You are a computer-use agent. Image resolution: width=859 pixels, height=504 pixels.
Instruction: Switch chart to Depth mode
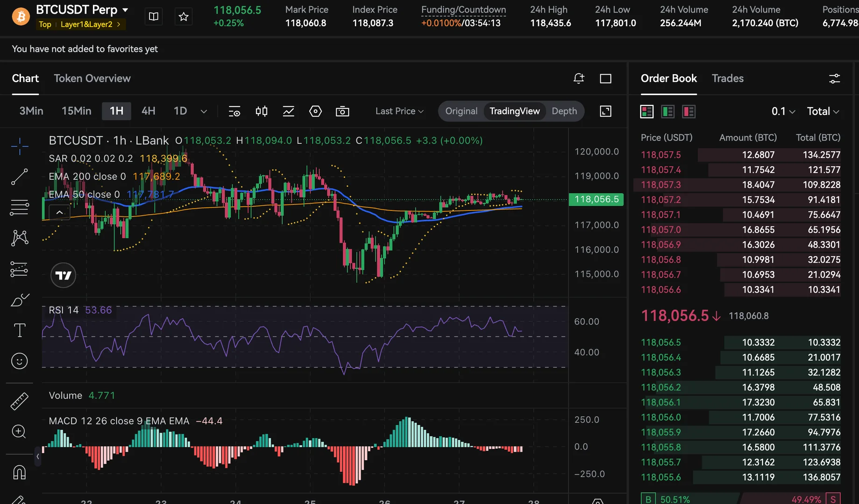(x=564, y=111)
